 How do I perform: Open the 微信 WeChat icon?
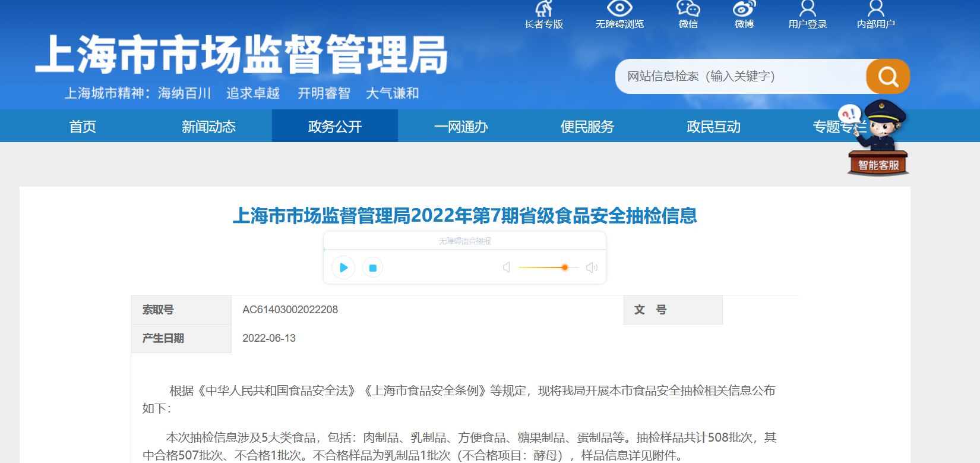point(688,9)
